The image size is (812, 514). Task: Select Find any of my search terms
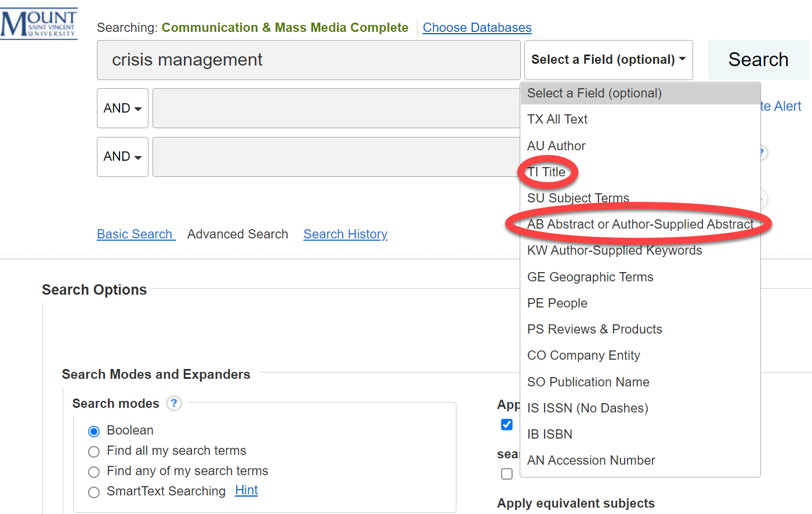[x=94, y=472]
